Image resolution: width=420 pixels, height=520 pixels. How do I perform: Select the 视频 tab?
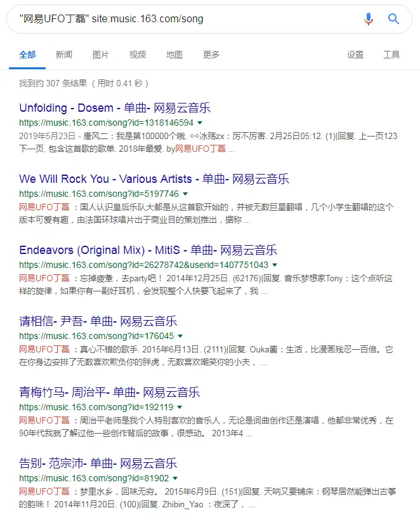point(138,55)
